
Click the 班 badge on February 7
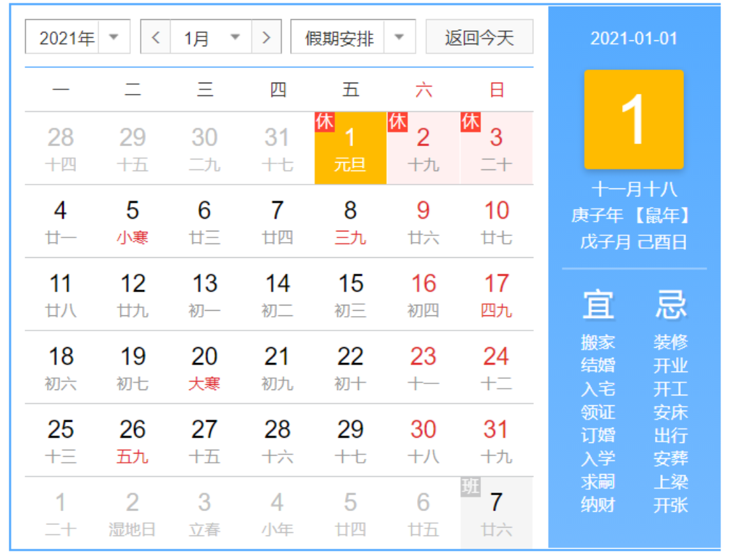coord(470,487)
